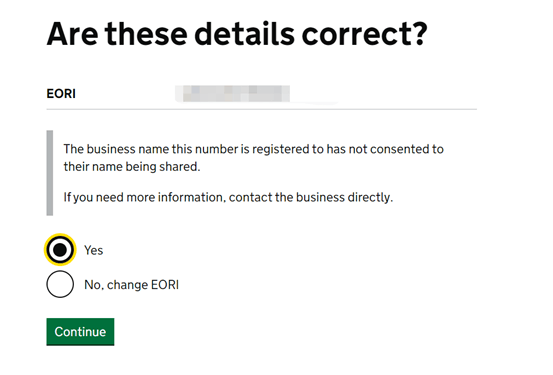Viewport: 553px width, 375px height.
Task: Click the Are these details correct heading
Action: pyautogui.click(x=237, y=34)
